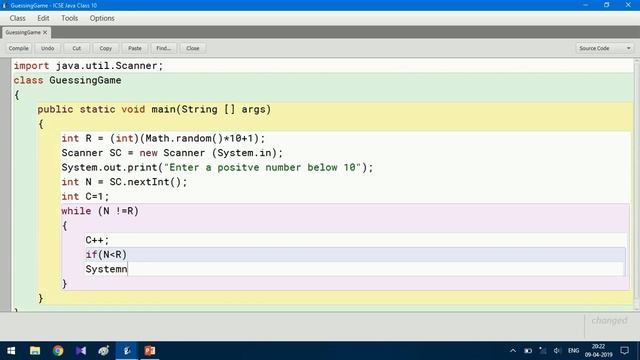The width and height of the screenshot is (640, 360).
Task: Click the volume speaker tray icon
Action: (557, 351)
